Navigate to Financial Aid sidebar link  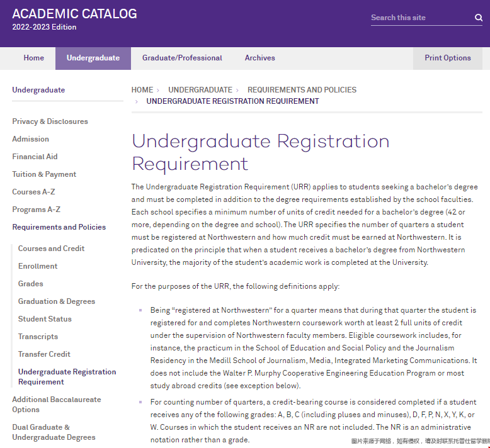point(35,157)
